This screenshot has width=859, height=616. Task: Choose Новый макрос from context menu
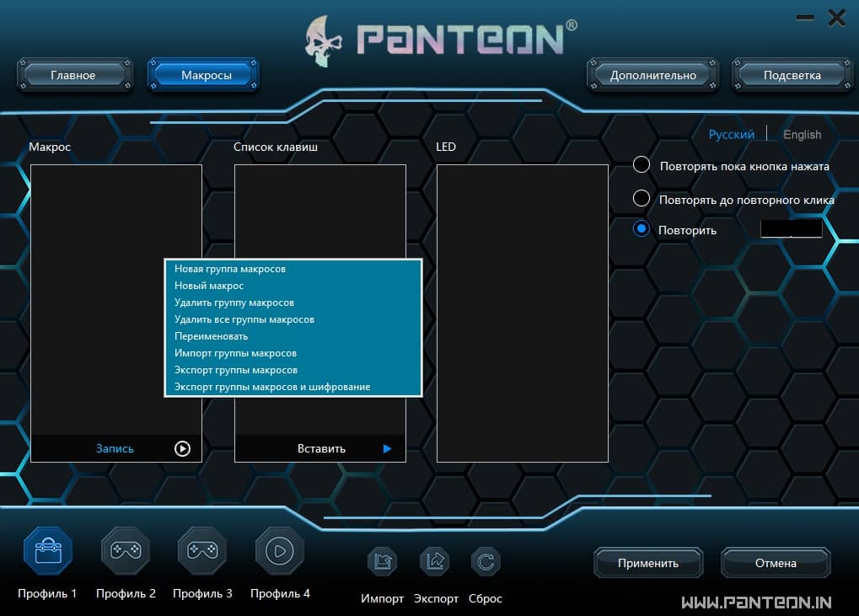pyautogui.click(x=293, y=286)
